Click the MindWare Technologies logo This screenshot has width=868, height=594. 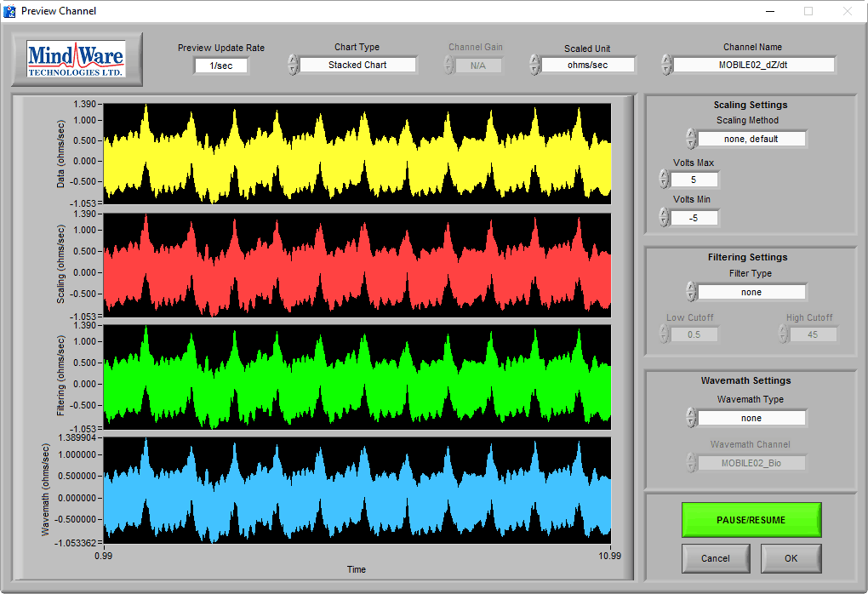(x=77, y=60)
